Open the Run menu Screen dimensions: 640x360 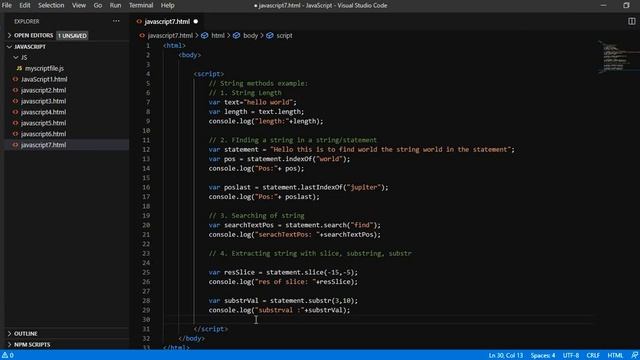click(115, 5)
